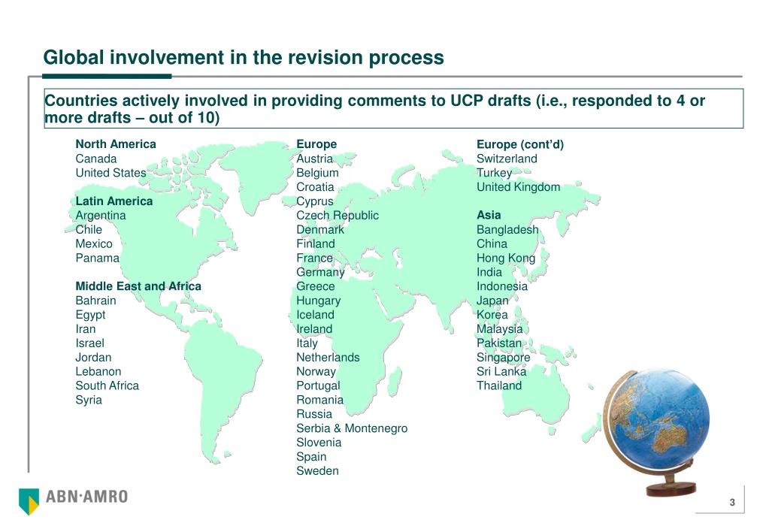Click the country 'Austria'
This screenshot has width=769, height=532.
pyautogui.click(x=314, y=159)
